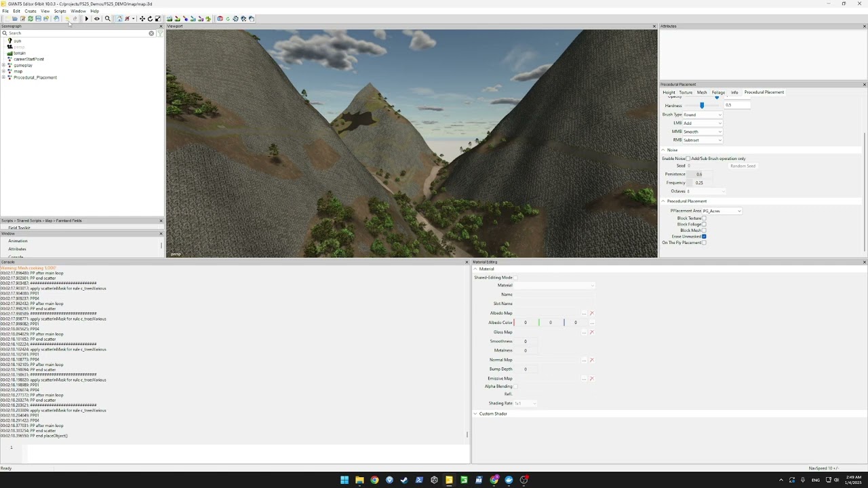Click the small green refresh icon near sphere
Screen dimensions: 868x488
click(227, 18)
